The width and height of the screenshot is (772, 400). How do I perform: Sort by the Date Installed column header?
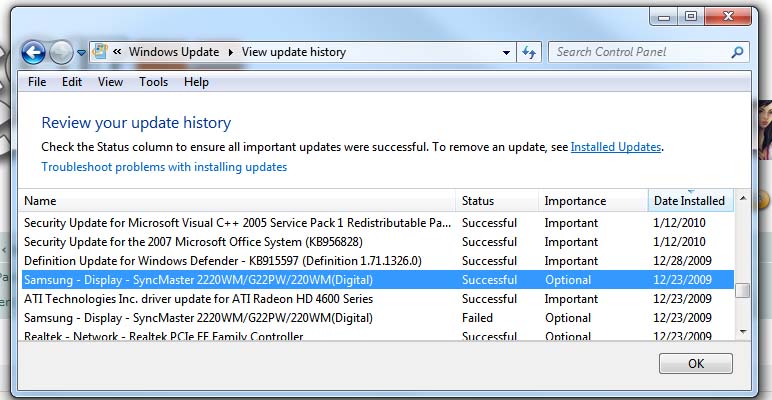click(688, 201)
